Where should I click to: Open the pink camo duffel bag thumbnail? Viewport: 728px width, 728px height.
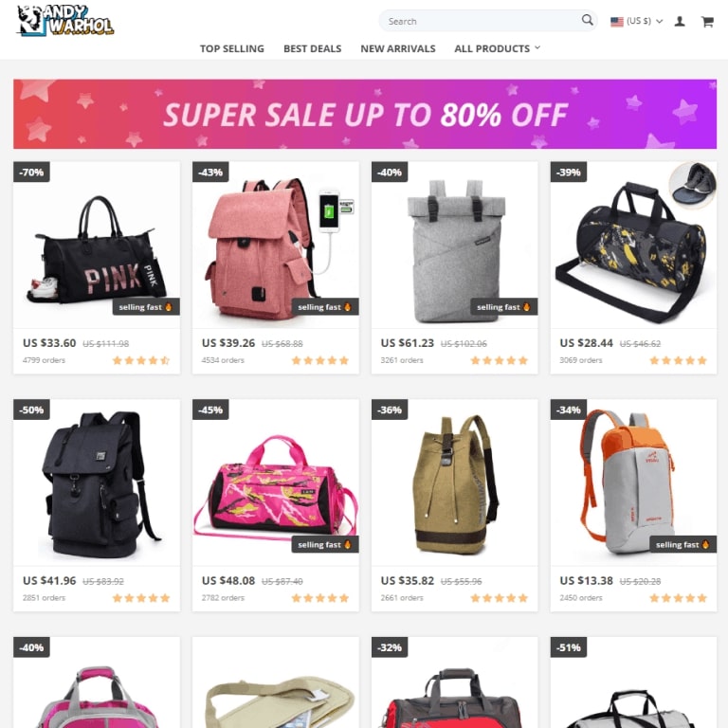(x=275, y=482)
